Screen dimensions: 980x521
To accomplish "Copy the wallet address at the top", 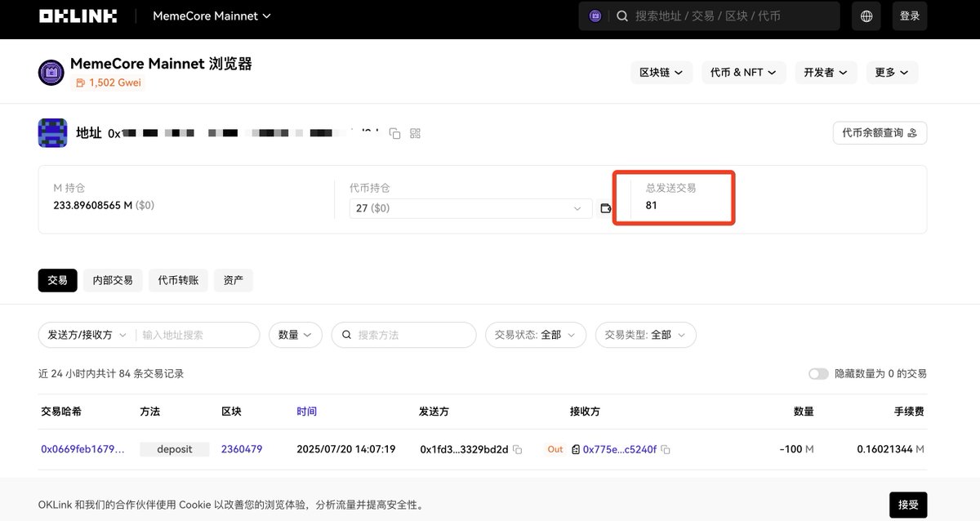I will click(x=394, y=133).
